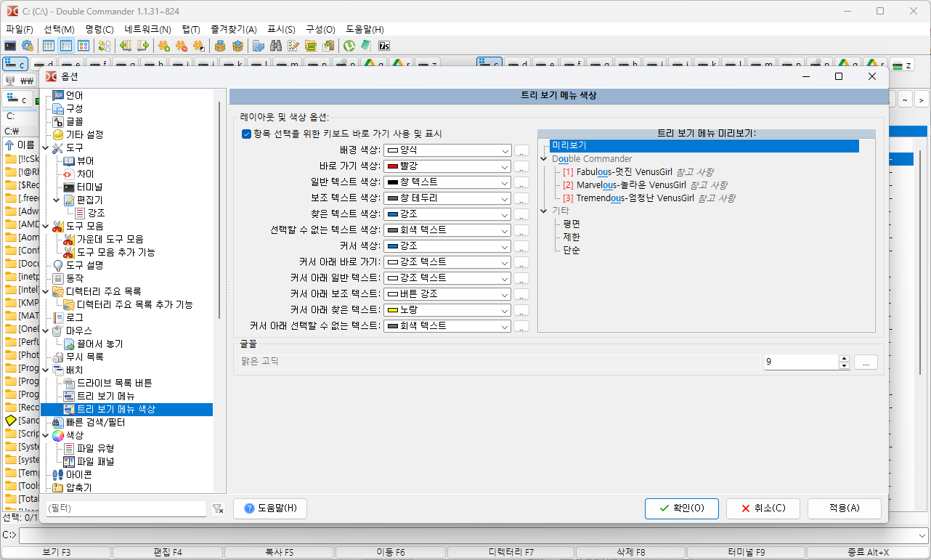Open the 일반 텍스트 색상 combo box
Image resolution: width=931 pixels, height=560 pixels.
click(x=447, y=182)
